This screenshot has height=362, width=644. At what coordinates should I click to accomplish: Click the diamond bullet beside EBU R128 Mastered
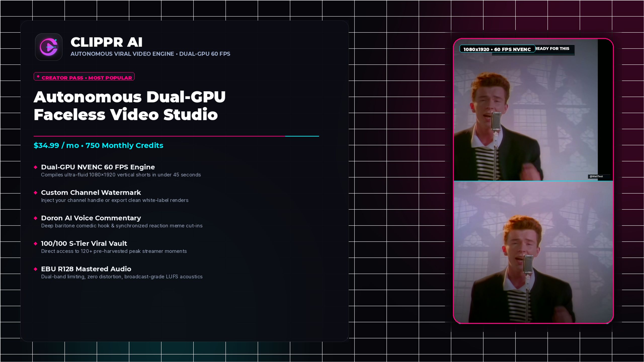tap(35, 269)
